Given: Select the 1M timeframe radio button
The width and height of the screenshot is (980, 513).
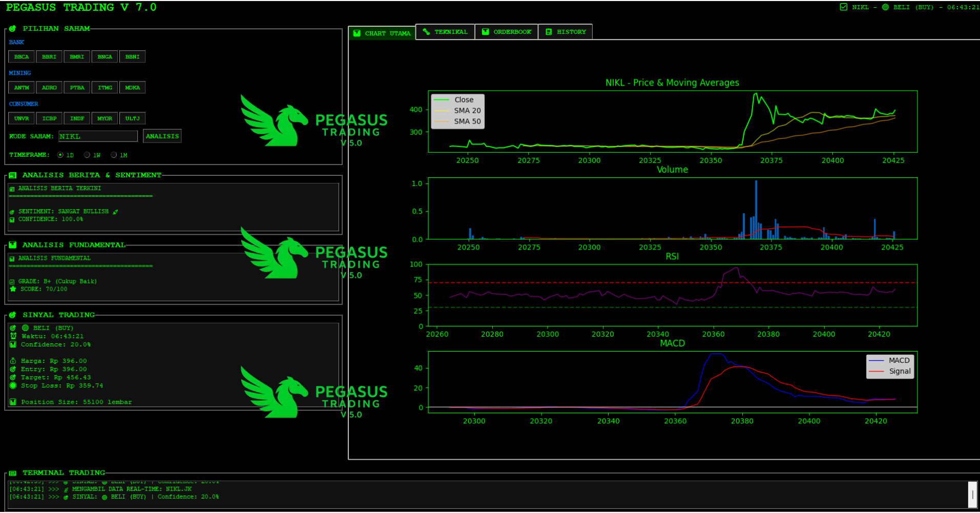Looking at the screenshot, I should [114, 155].
